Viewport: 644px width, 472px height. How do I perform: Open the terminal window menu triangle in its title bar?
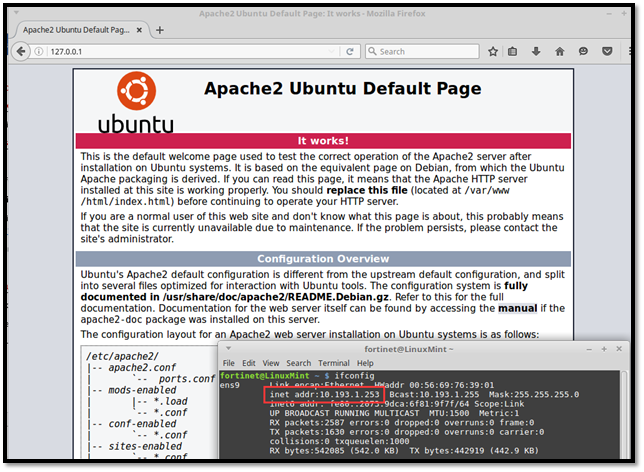tap(228, 349)
